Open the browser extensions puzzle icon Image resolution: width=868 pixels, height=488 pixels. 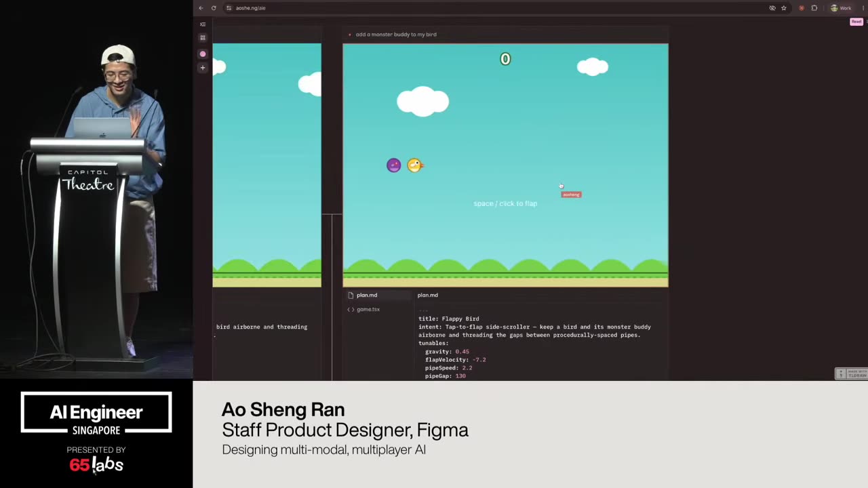click(814, 8)
